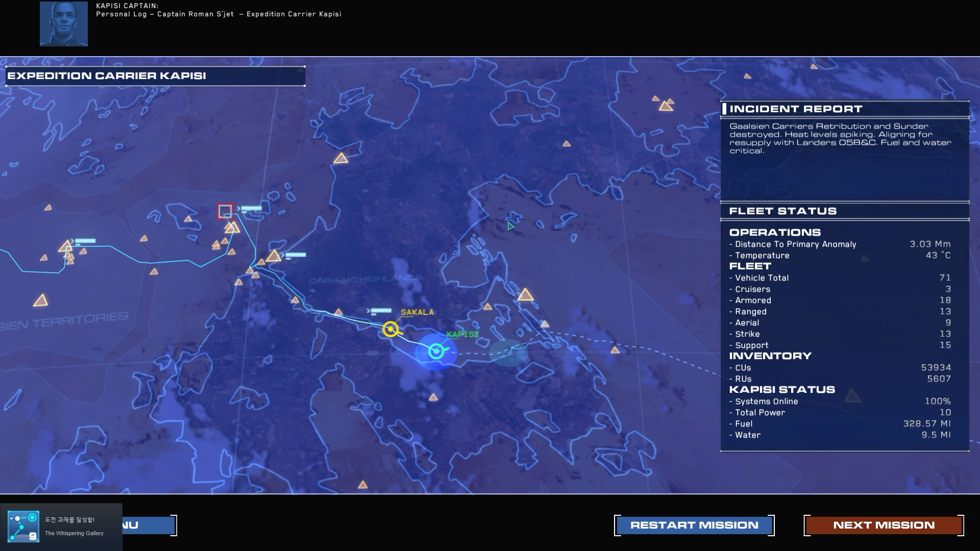Click the large triangle marker northeast of the Kapisi marker

(525, 295)
